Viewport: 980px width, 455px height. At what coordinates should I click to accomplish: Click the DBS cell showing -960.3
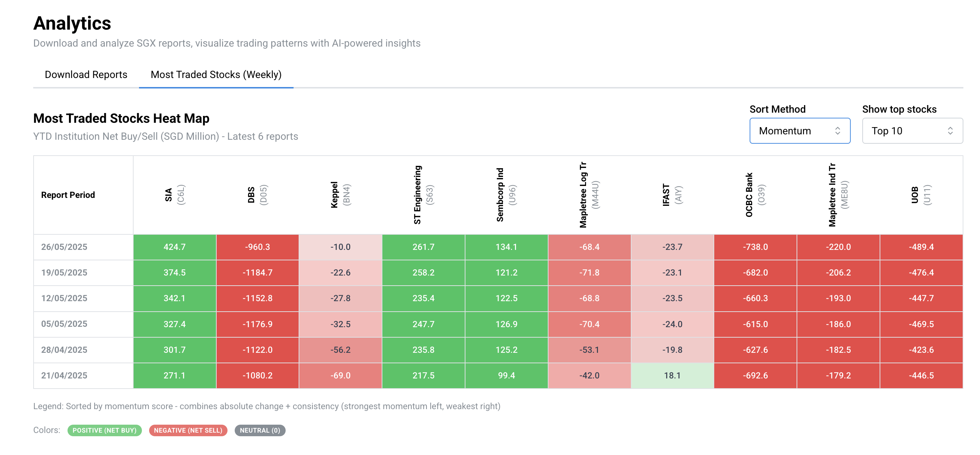pyautogui.click(x=257, y=247)
